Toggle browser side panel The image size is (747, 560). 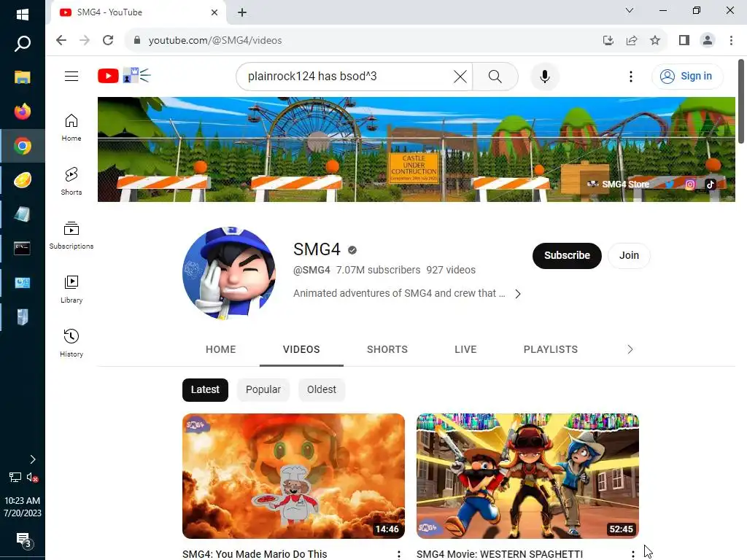pos(684,41)
